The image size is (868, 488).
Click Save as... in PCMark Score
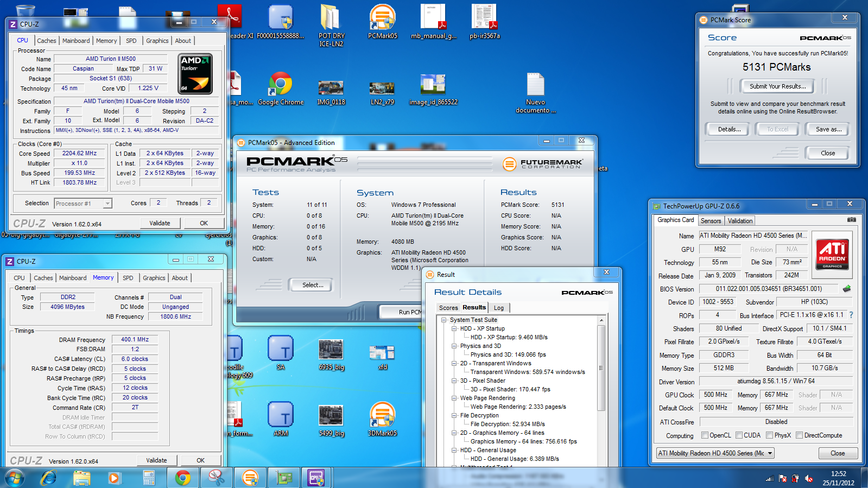click(x=828, y=129)
